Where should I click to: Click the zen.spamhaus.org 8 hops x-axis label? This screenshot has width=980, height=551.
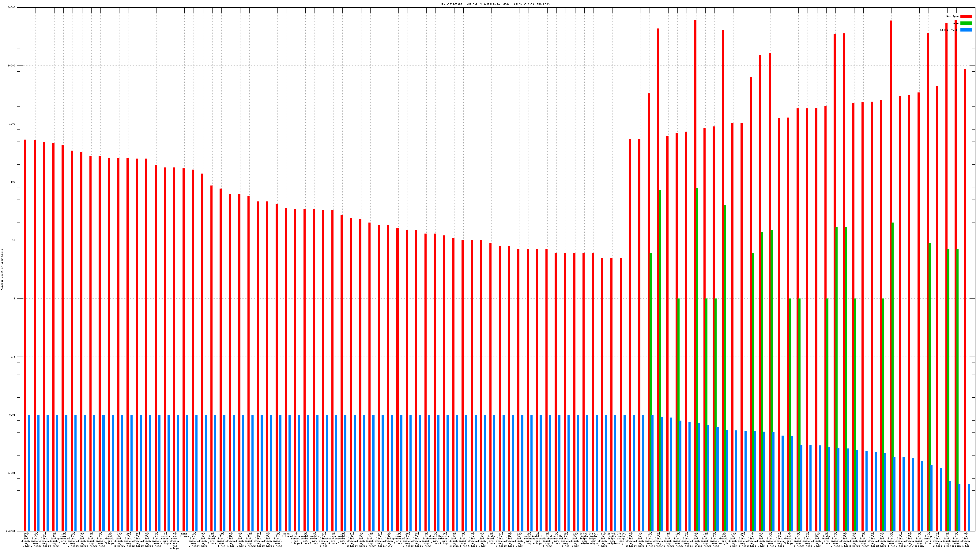[x=63, y=538]
